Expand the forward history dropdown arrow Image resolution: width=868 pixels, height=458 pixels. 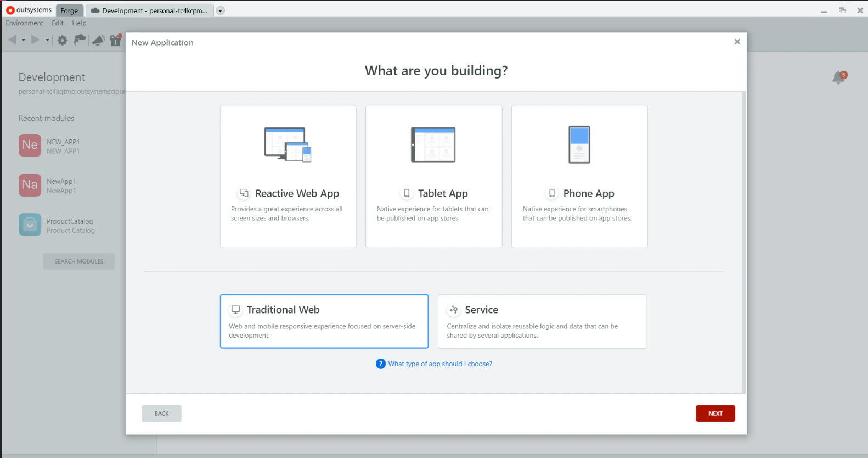[x=47, y=40]
